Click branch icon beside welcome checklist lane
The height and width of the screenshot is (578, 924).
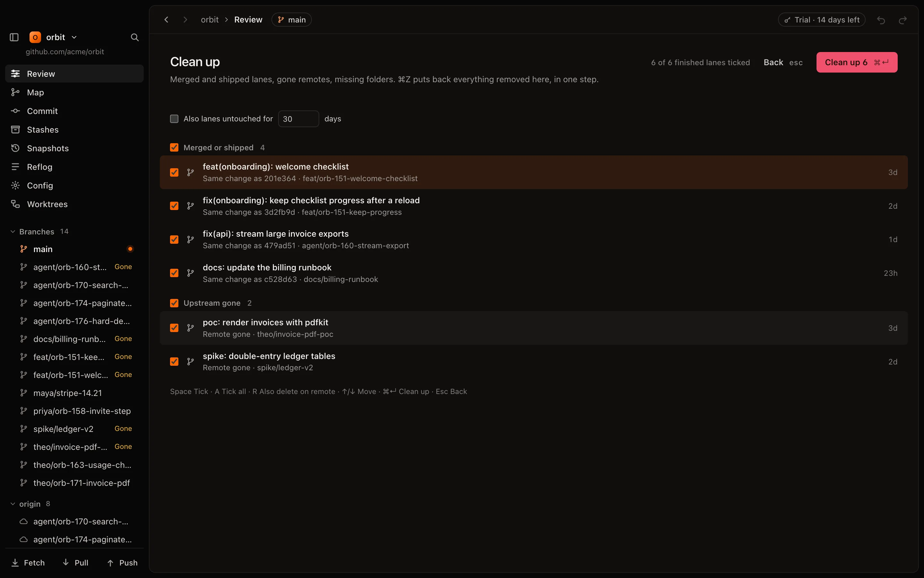[191, 172]
